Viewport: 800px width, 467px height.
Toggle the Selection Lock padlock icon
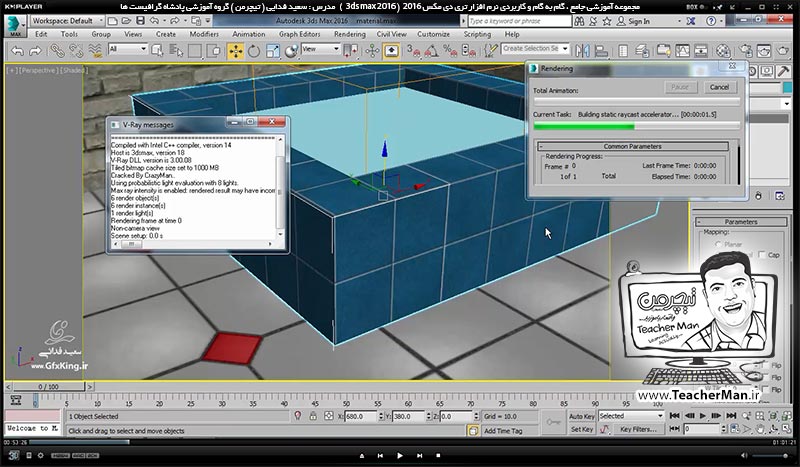pos(313,416)
